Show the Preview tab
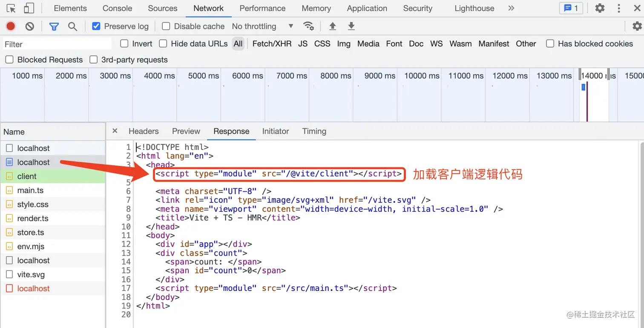The image size is (644, 328). coord(186,131)
